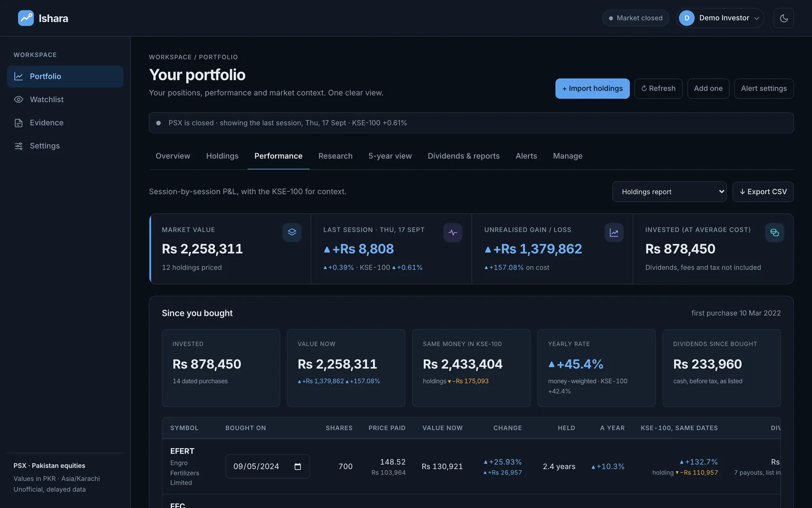Click the PSX is closed status banner
The height and width of the screenshot is (508, 812).
pyautogui.click(x=471, y=123)
